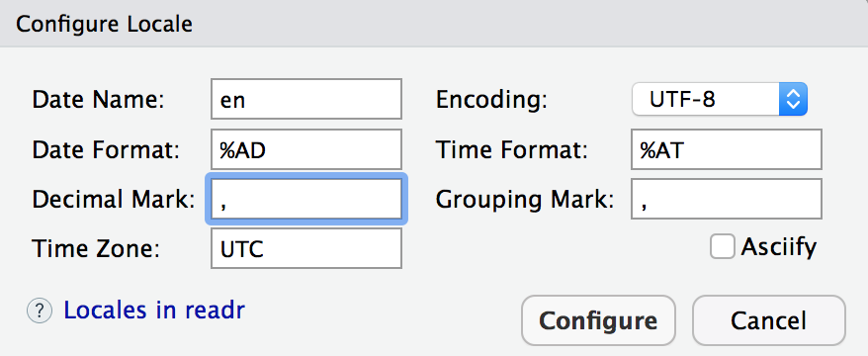The width and height of the screenshot is (868, 356).
Task: Click the Configure button
Action: point(598,320)
